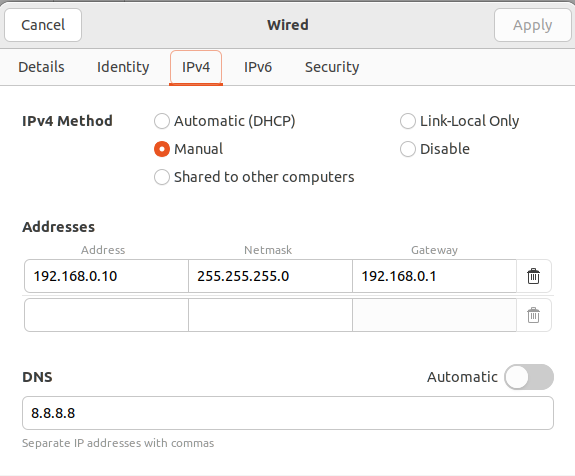Click the Addresses section heading
575x476 pixels.
[59, 227]
